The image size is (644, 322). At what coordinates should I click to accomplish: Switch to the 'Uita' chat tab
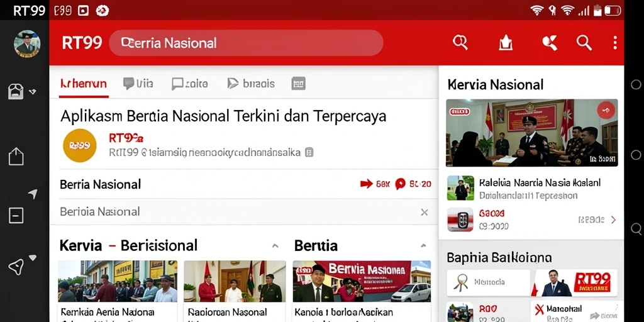(138, 84)
